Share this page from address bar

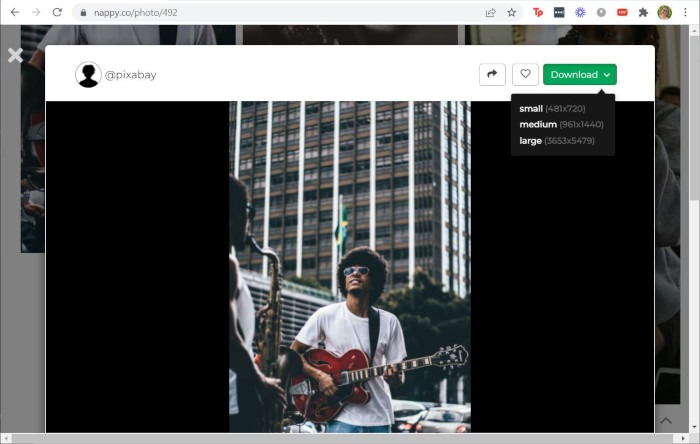(x=490, y=12)
